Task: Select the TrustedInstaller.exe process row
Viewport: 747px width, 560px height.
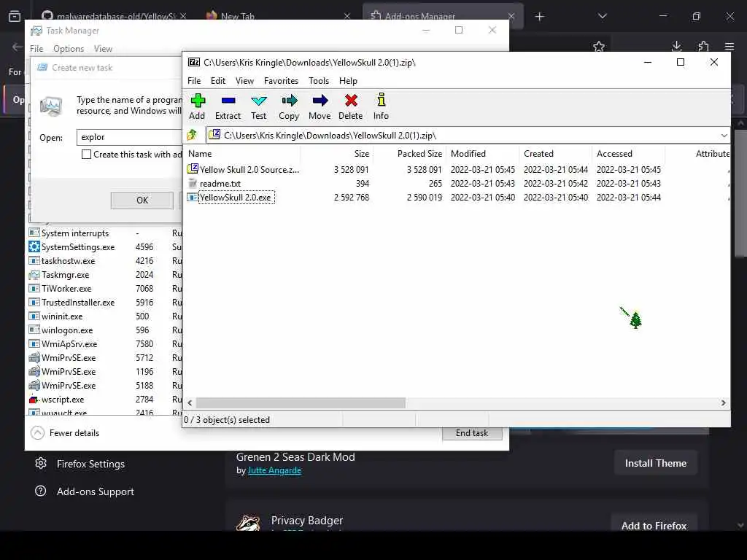Action: (x=105, y=303)
